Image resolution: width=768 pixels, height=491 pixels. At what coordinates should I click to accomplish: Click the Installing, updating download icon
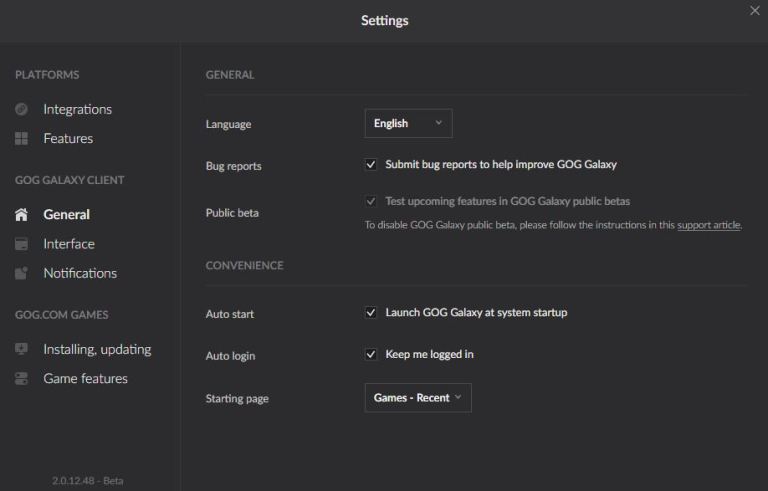point(21,349)
